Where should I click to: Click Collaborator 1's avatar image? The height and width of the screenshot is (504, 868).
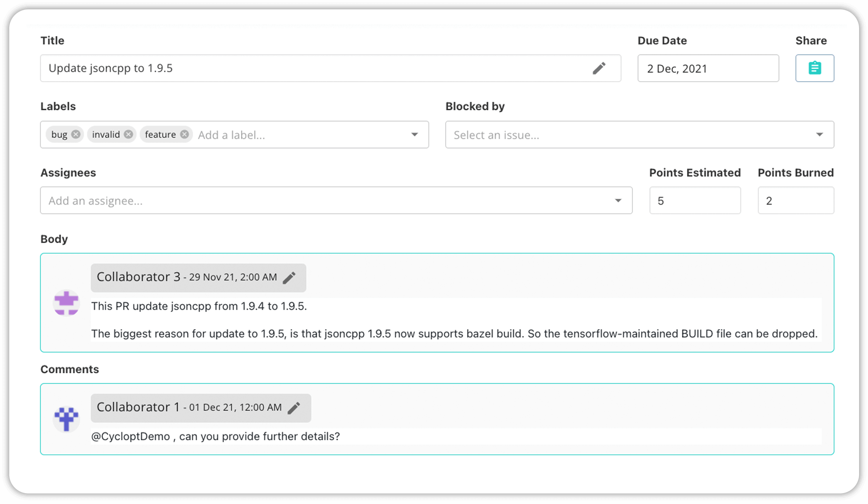point(66,419)
